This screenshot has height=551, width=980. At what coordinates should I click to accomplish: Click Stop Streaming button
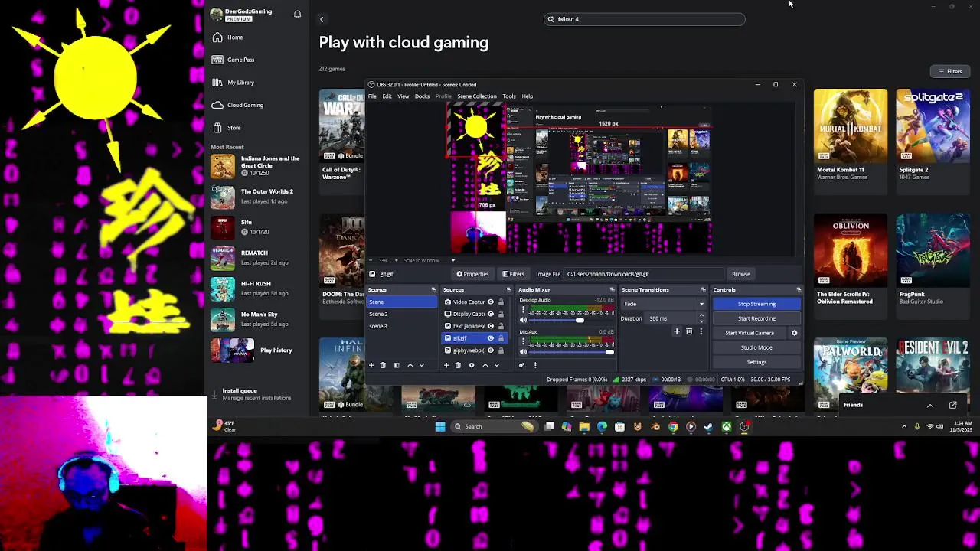click(x=756, y=304)
